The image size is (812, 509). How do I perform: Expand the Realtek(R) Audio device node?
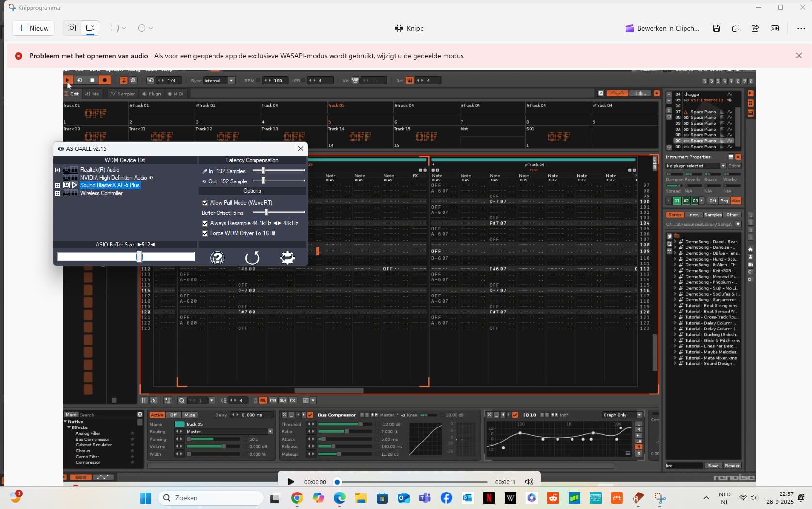57,170
